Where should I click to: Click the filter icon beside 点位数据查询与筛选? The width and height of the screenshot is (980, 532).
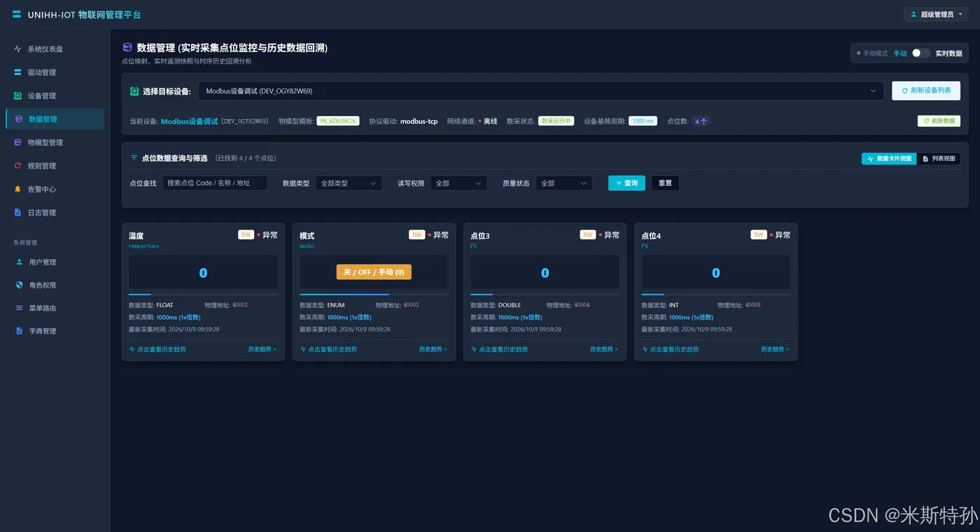click(134, 158)
